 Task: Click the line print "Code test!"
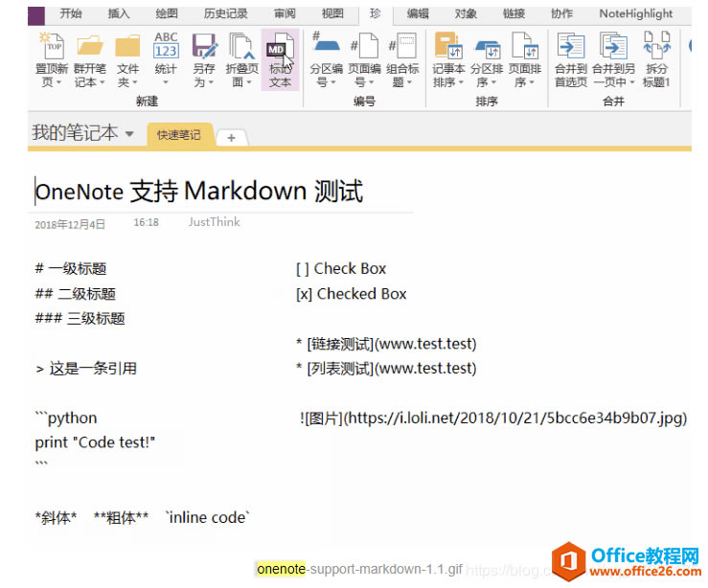pyautogui.click(x=95, y=442)
